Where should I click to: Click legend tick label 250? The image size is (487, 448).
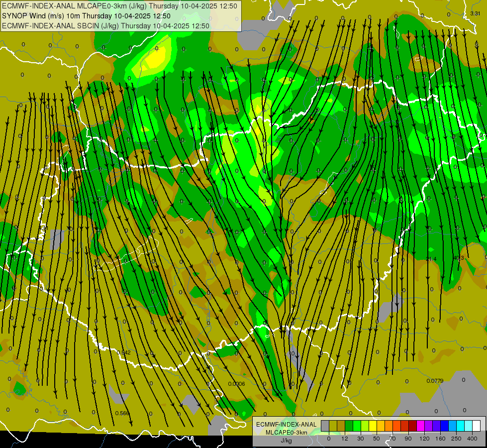tap(456, 439)
